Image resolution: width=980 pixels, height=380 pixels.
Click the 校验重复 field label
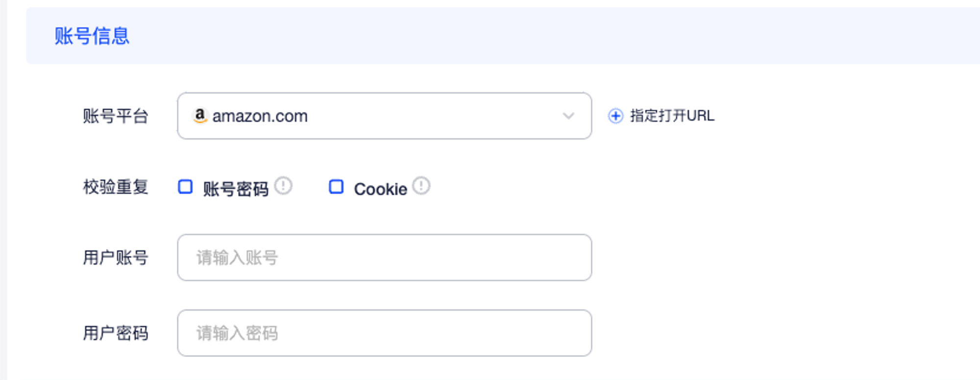(116, 186)
